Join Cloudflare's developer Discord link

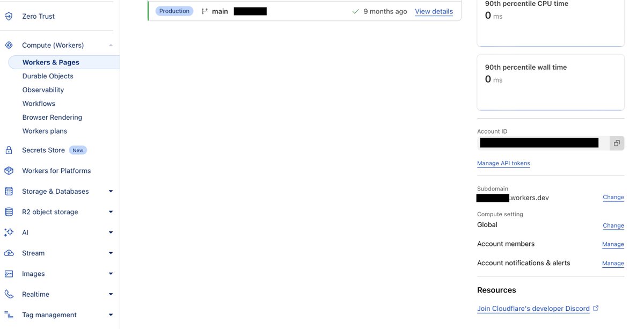[x=533, y=309]
